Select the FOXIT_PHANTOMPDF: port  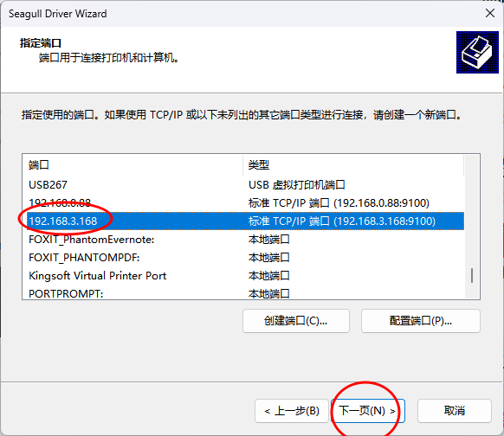246,258
